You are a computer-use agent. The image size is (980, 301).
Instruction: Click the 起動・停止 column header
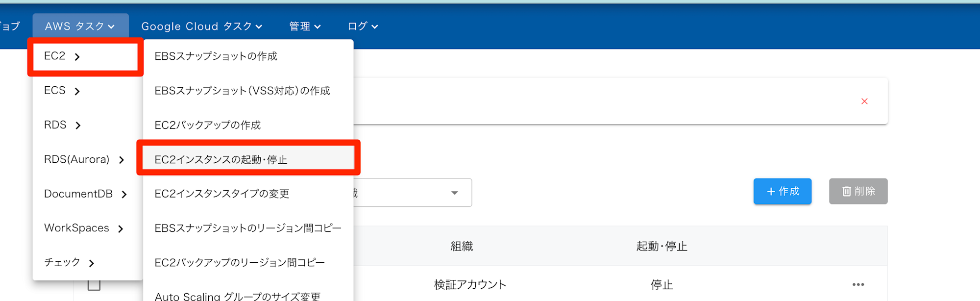661,246
